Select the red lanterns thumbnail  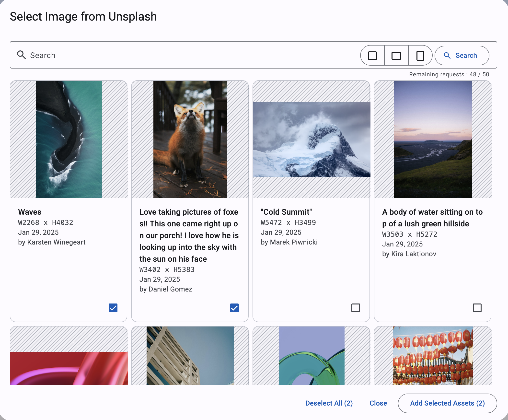[x=433, y=356]
